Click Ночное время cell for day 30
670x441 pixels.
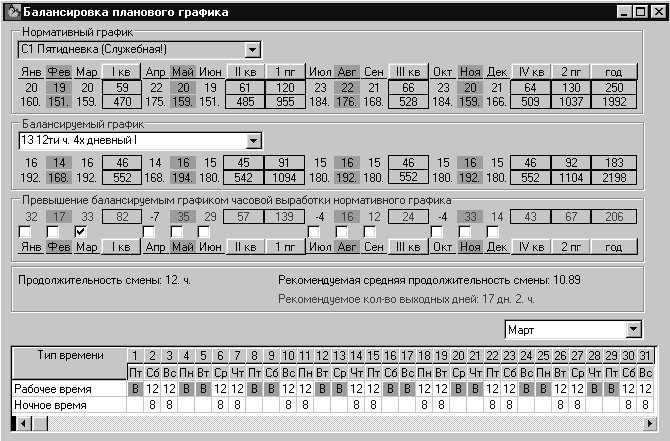point(628,405)
